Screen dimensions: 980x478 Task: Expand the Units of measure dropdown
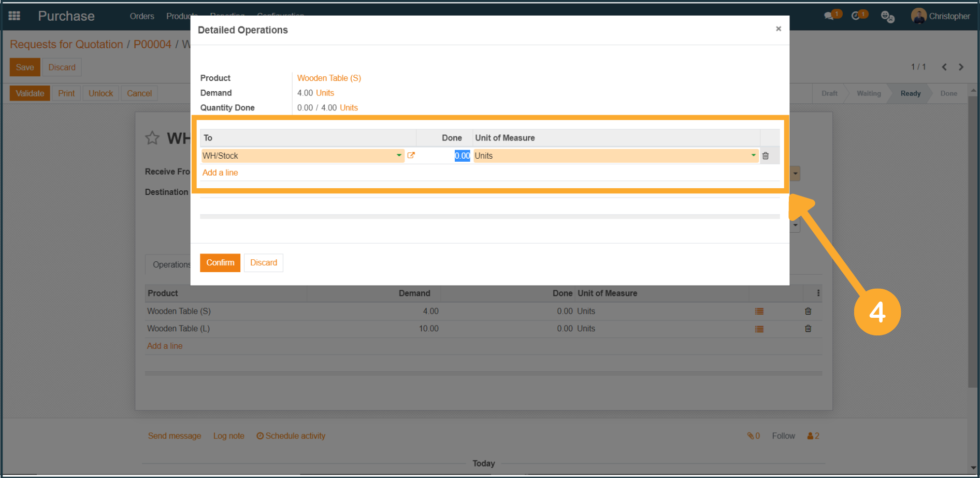[x=753, y=156]
